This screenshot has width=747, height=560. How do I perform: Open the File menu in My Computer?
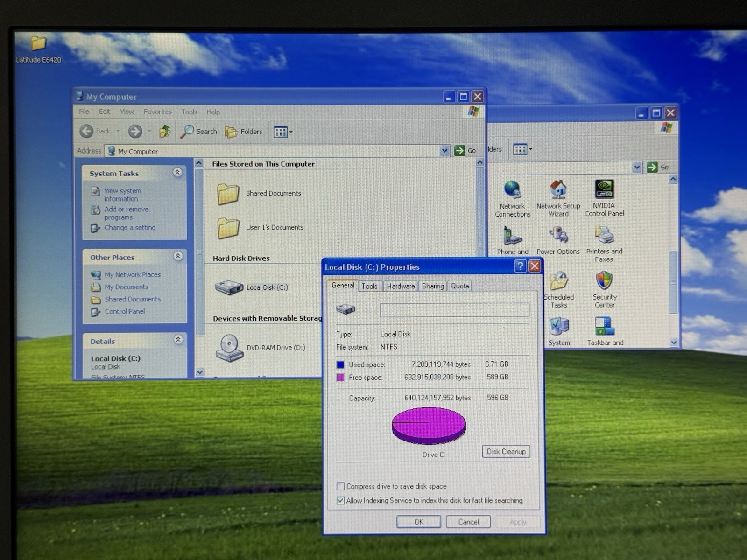(x=84, y=112)
